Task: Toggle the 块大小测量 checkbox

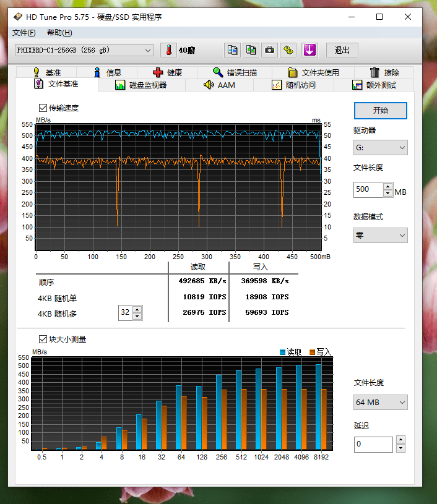Action: (43, 339)
